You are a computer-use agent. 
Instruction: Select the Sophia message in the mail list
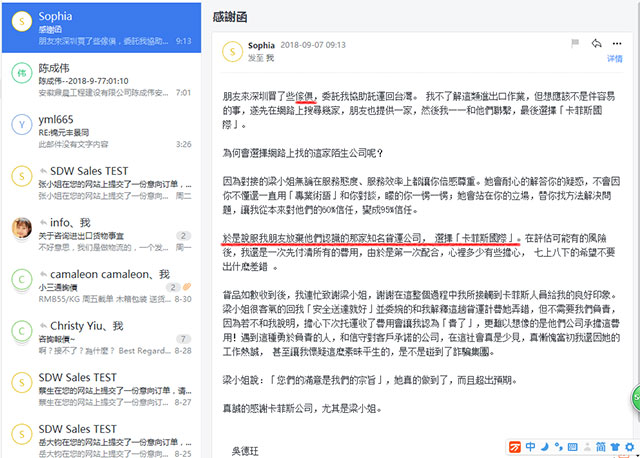pyautogui.click(x=101, y=28)
